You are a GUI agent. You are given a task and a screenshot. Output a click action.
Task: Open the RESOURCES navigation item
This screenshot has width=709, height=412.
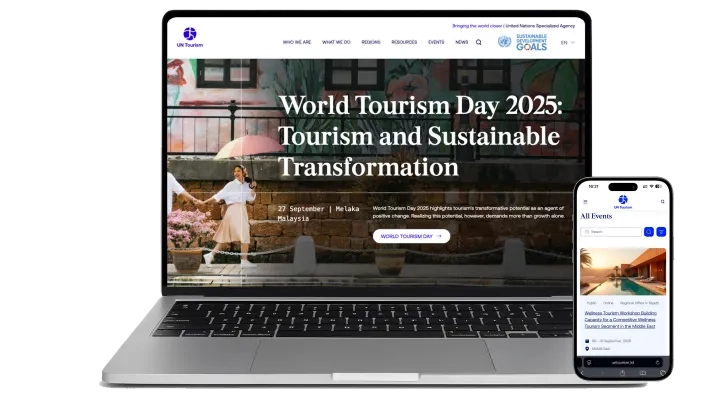[x=404, y=42]
